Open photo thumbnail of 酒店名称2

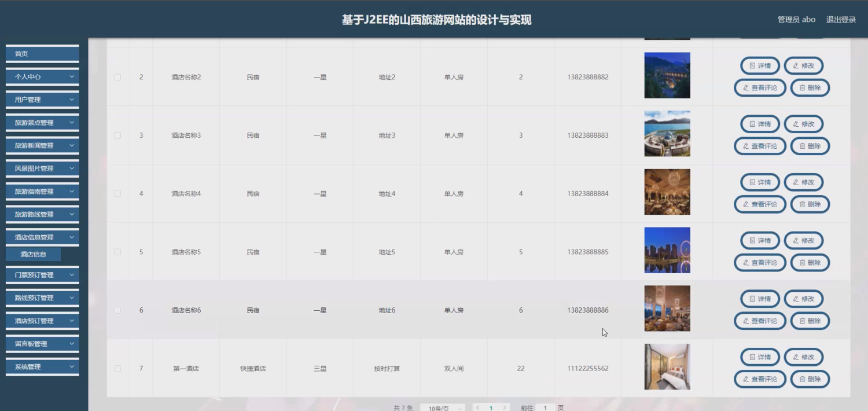click(667, 75)
